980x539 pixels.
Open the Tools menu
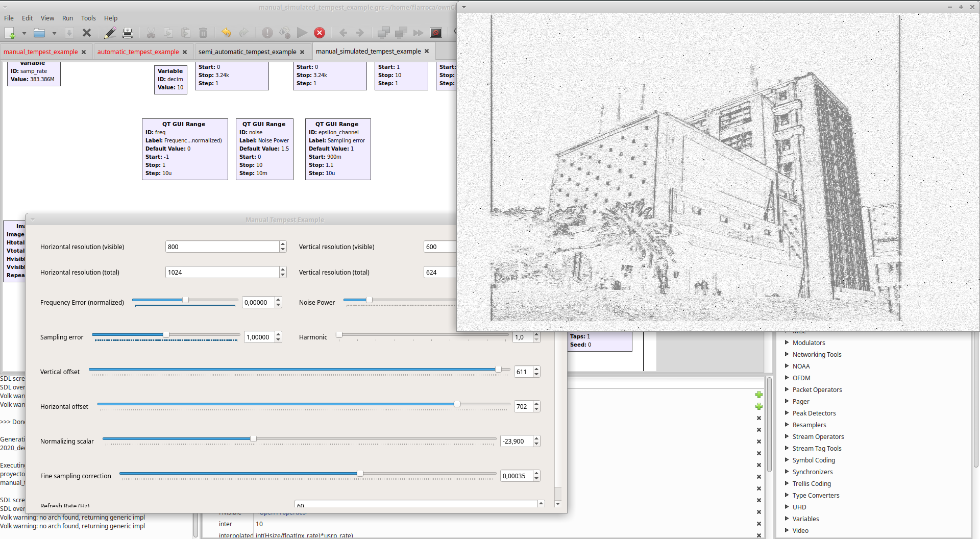88,18
